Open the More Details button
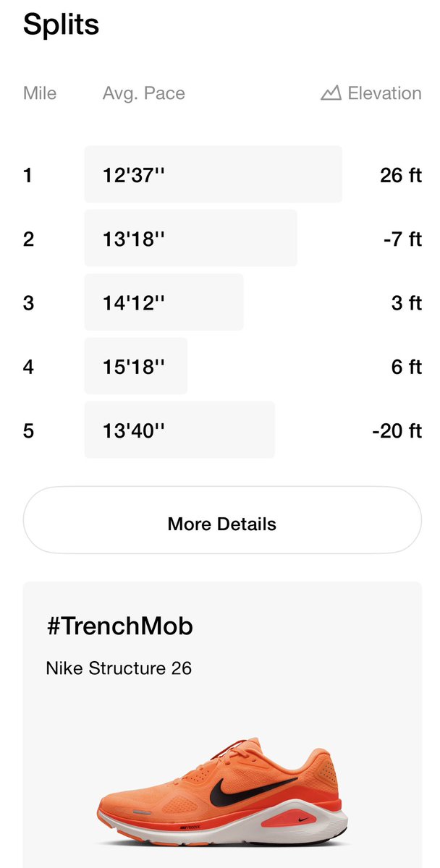The width and height of the screenshot is (440, 868). point(222,524)
